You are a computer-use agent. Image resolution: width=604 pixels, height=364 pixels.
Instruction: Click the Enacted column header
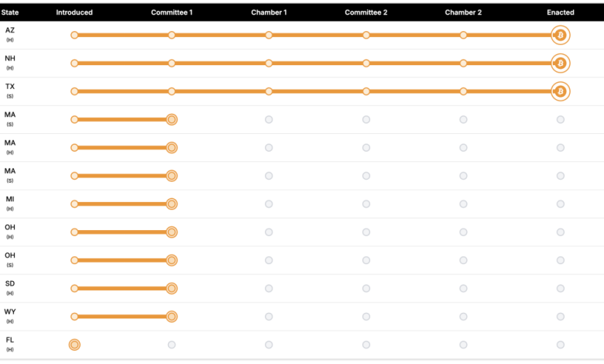pos(560,12)
